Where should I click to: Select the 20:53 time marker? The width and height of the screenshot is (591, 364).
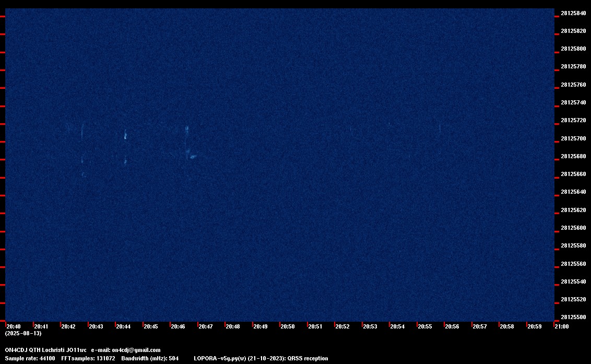[x=370, y=326]
